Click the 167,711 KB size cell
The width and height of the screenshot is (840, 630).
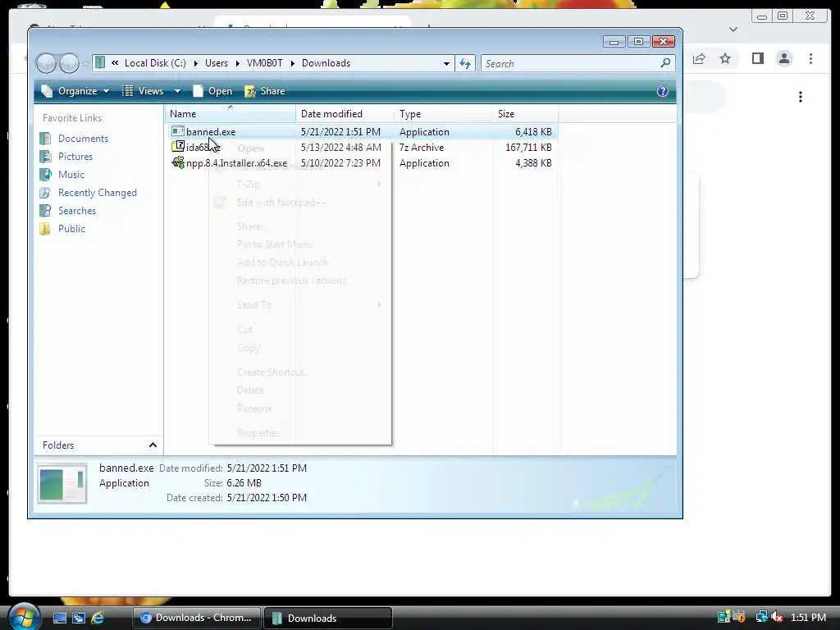pyautogui.click(x=528, y=148)
